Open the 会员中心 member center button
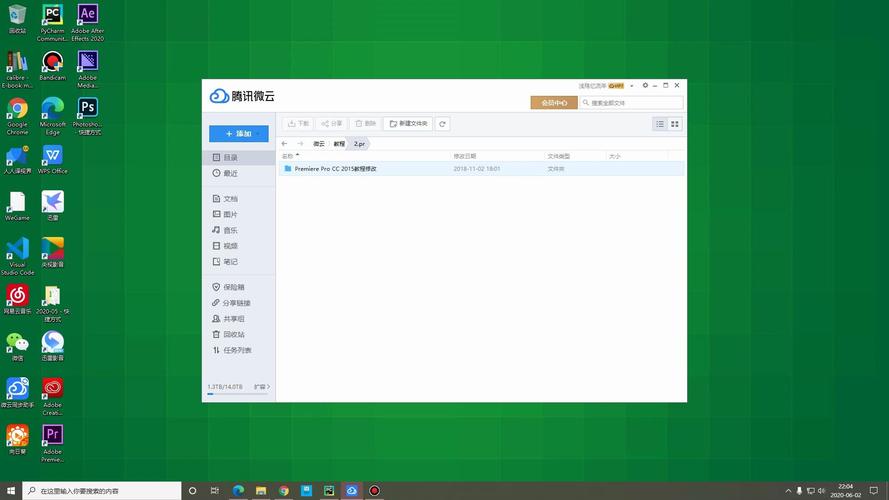The height and width of the screenshot is (500, 889). pos(554,103)
